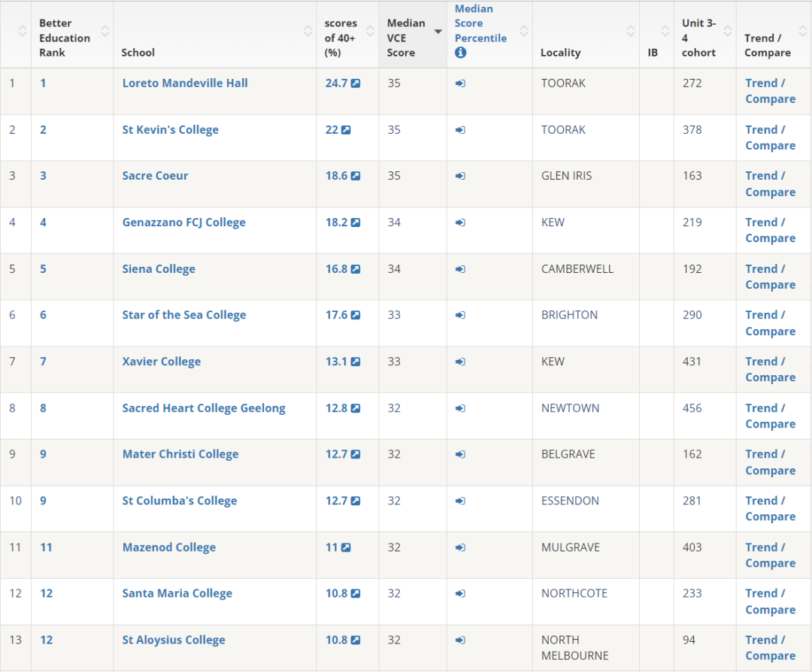Image resolution: width=812 pixels, height=672 pixels.
Task: Open chart icon beside Loreto's 24.7 score
Action: coord(356,83)
